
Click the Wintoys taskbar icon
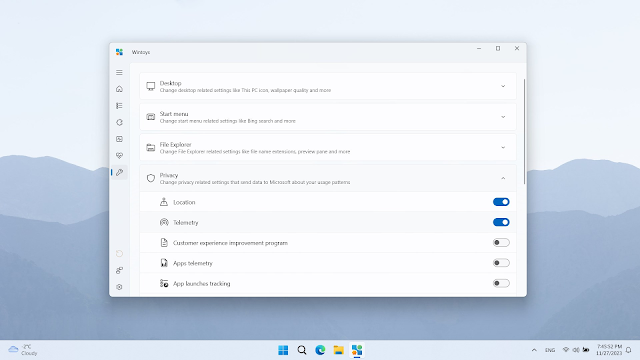tap(357, 350)
